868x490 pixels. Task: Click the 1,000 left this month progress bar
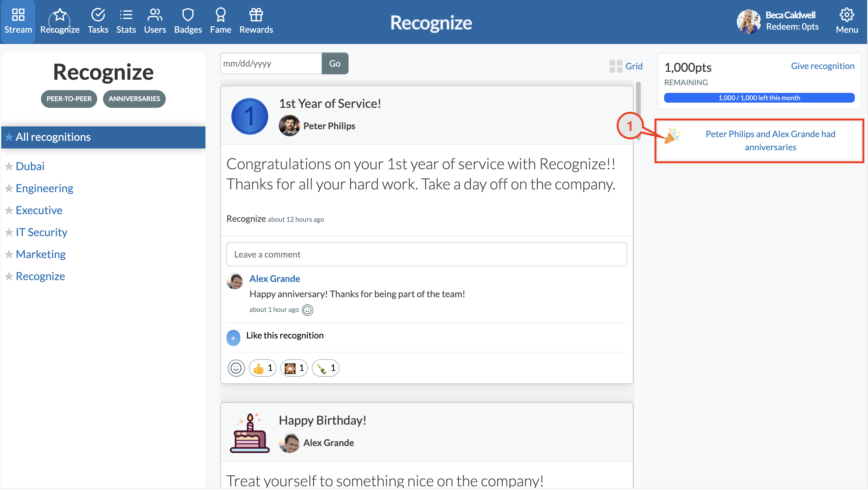[x=759, y=98]
